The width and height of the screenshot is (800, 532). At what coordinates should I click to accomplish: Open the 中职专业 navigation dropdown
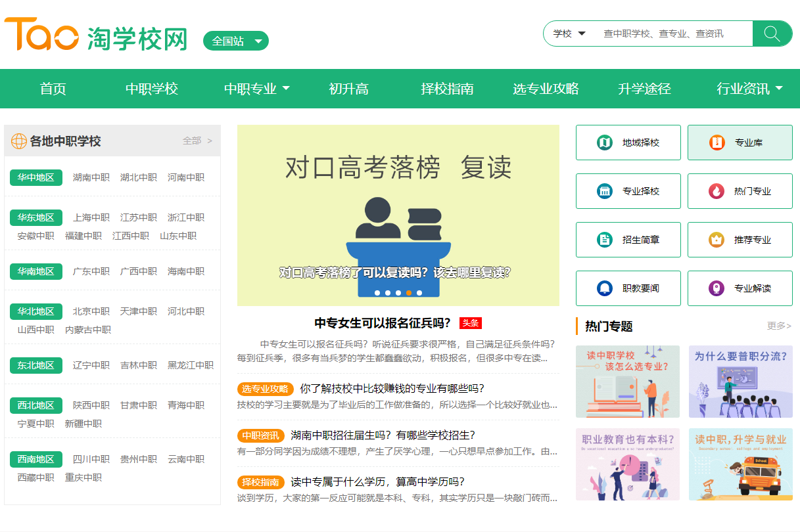(x=256, y=89)
